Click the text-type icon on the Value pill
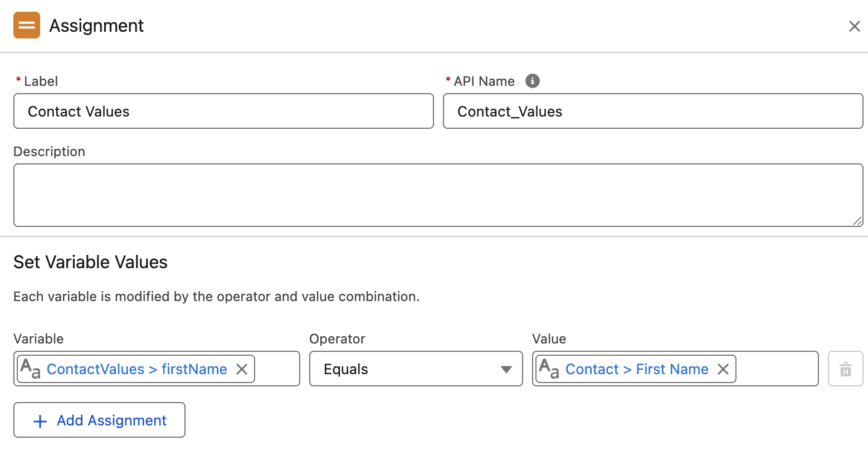This screenshot has width=868, height=455. coord(548,369)
